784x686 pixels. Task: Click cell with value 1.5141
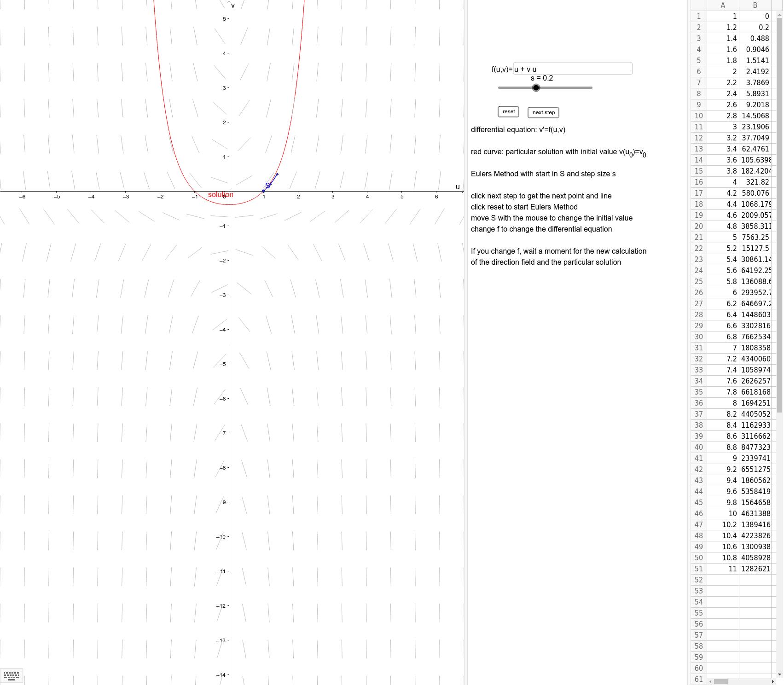point(755,60)
